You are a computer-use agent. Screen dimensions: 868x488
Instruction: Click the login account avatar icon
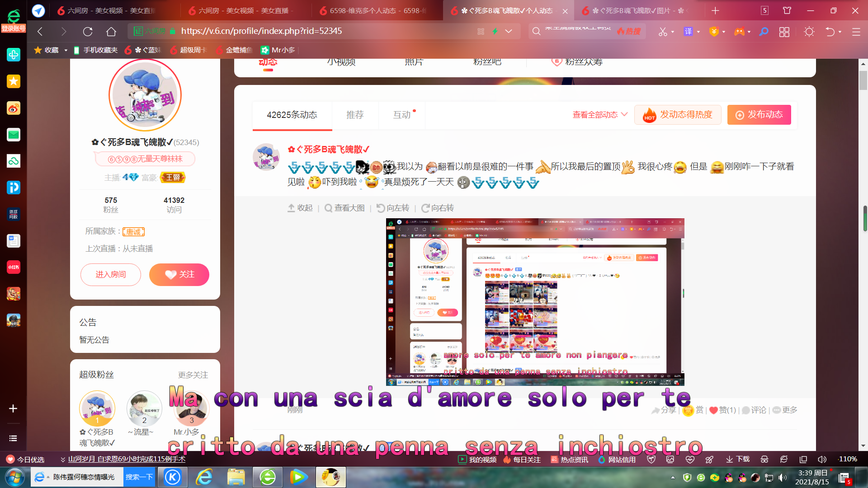[14, 20]
